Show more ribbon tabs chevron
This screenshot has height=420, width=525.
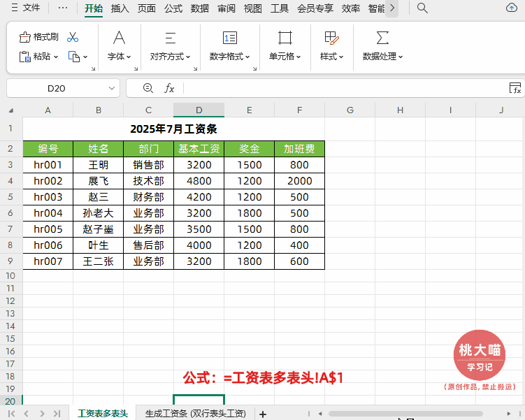coord(392,8)
